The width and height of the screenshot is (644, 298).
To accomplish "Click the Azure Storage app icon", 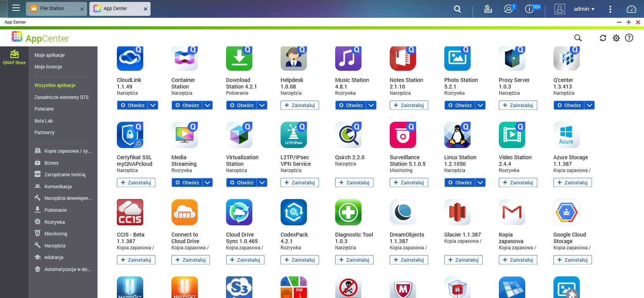I will [x=567, y=135].
